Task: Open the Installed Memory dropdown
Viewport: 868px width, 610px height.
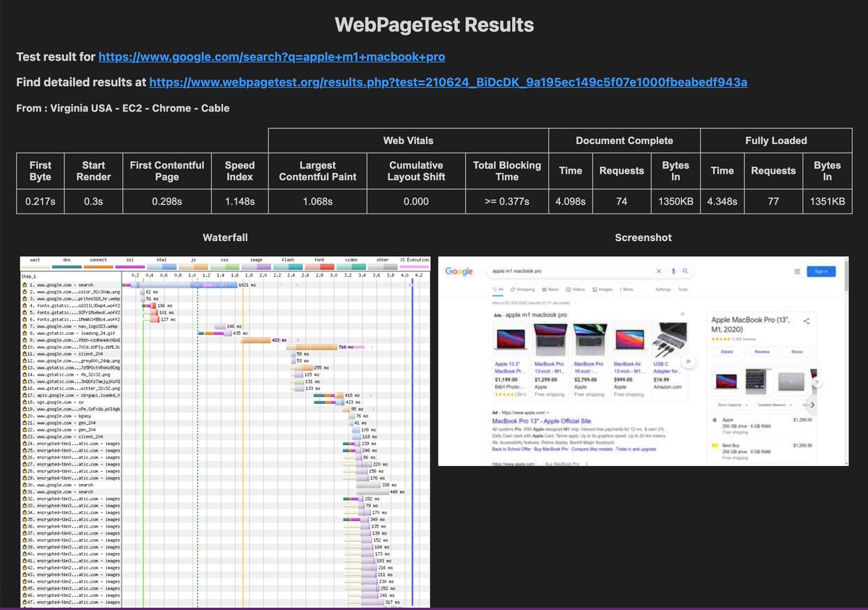Action: coord(773,404)
